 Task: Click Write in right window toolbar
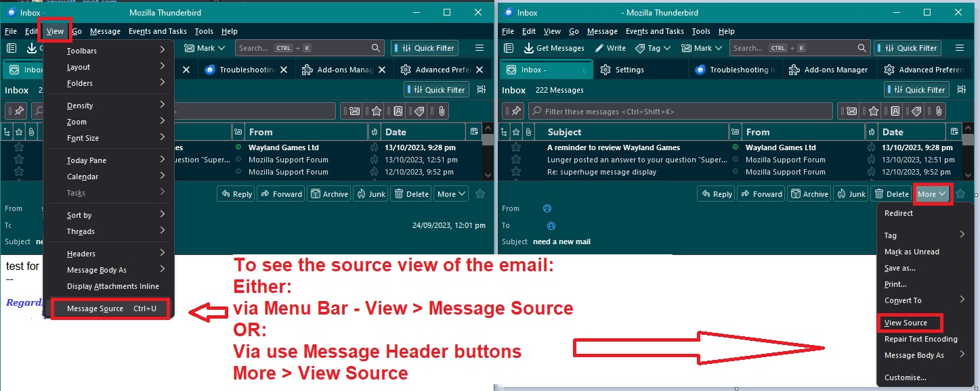coord(610,48)
